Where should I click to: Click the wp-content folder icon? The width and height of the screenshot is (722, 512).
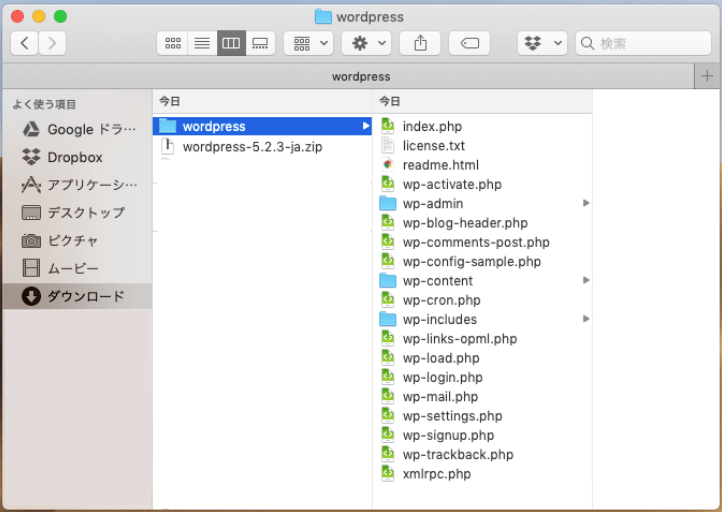pos(388,280)
